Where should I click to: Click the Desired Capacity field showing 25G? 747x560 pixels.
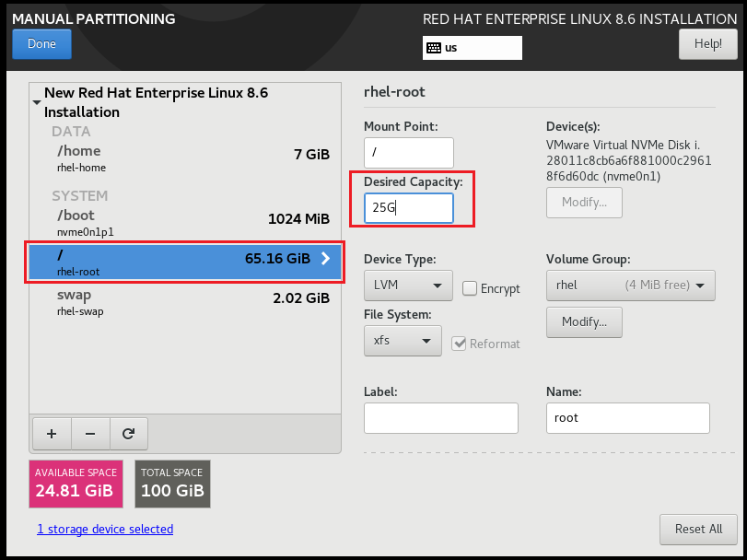409,207
